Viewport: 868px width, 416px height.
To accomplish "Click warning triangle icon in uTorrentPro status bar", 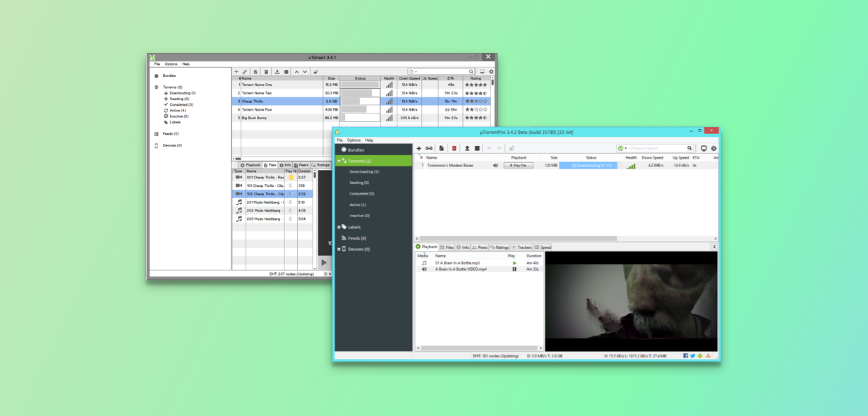I will (709, 356).
